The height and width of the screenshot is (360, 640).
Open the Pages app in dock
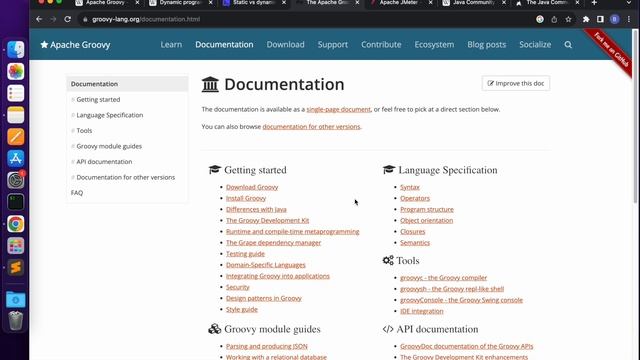[x=16, y=137]
